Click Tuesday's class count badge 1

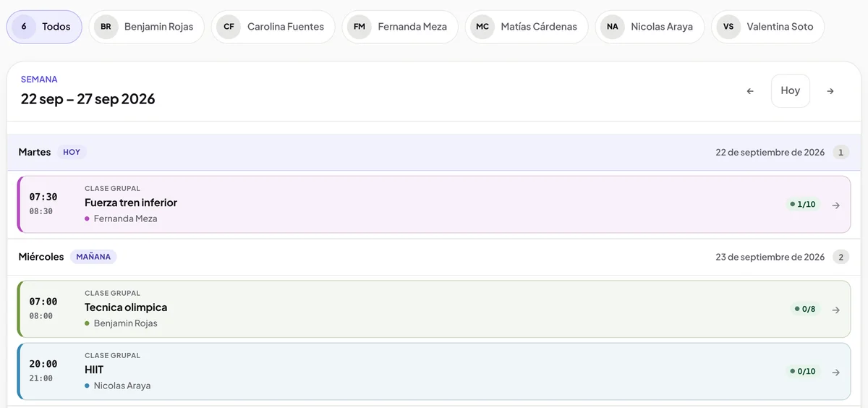coord(841,153)
